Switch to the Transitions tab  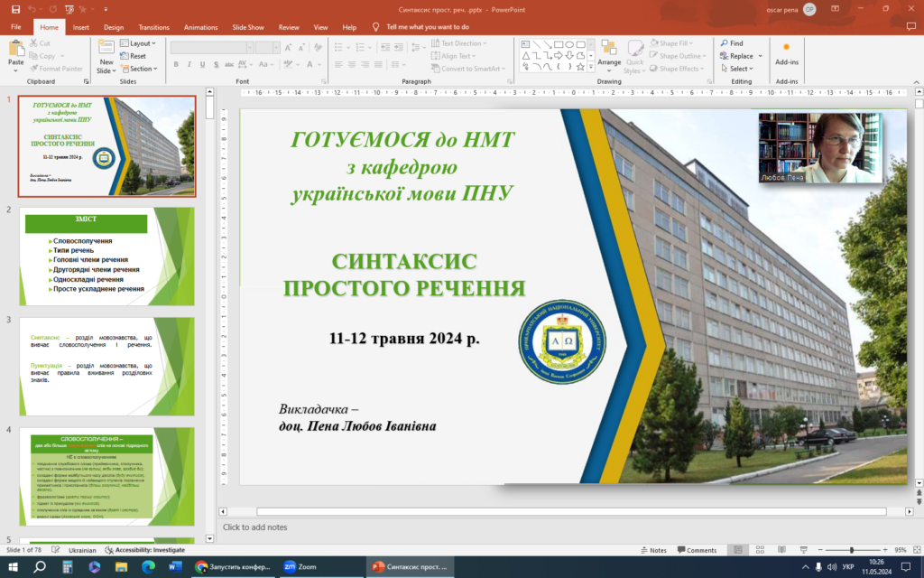pos(153,27)
